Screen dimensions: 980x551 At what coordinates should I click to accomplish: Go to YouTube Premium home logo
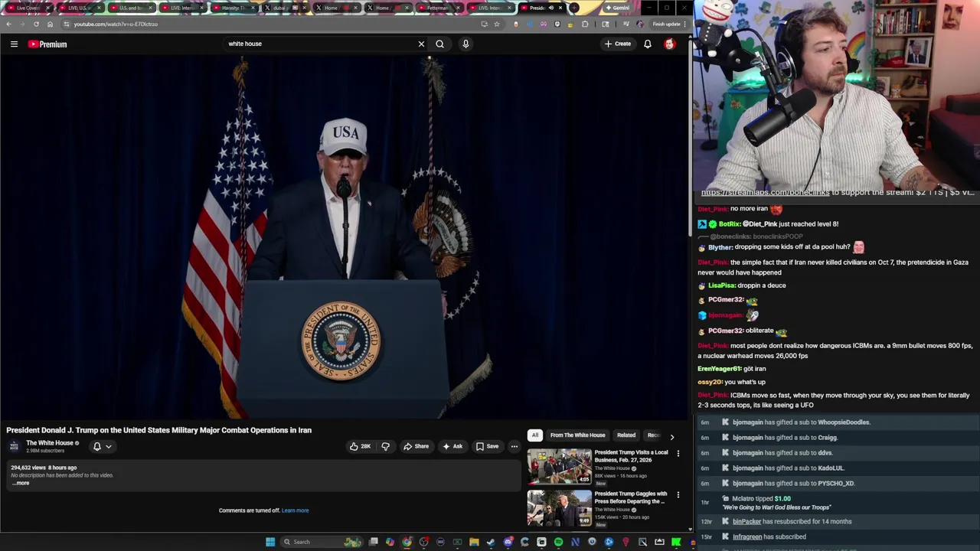click(47, 44)
